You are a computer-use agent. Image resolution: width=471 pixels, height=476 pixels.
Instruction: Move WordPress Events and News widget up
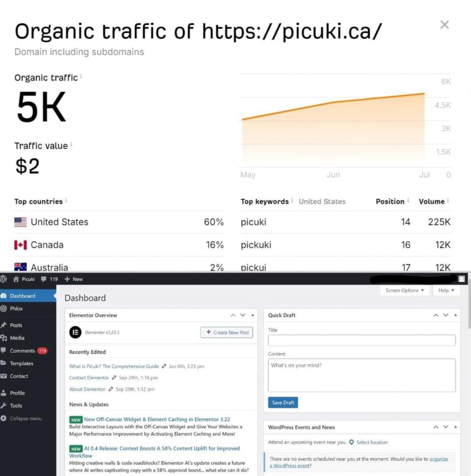pyautogui.click(x=436, y=427)
